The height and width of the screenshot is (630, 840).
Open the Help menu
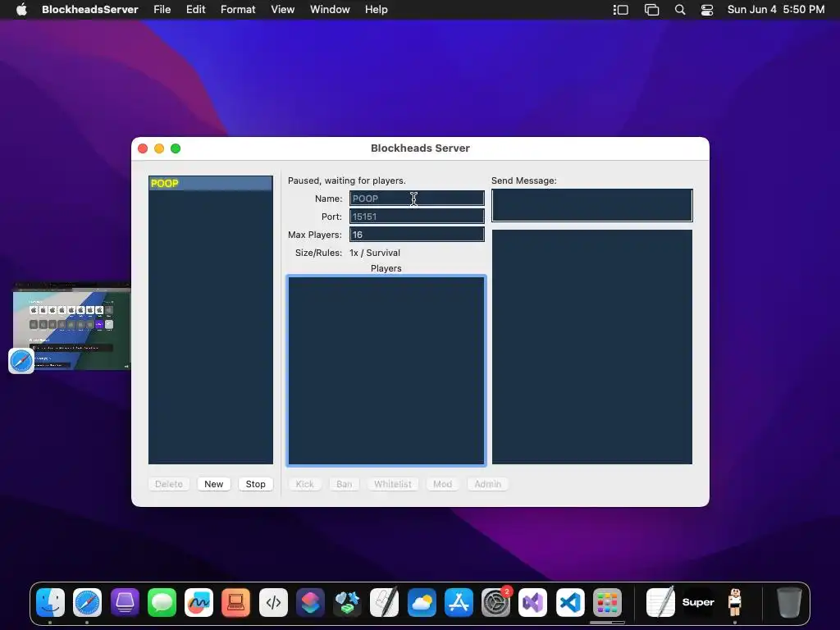(x=376, y=10)
